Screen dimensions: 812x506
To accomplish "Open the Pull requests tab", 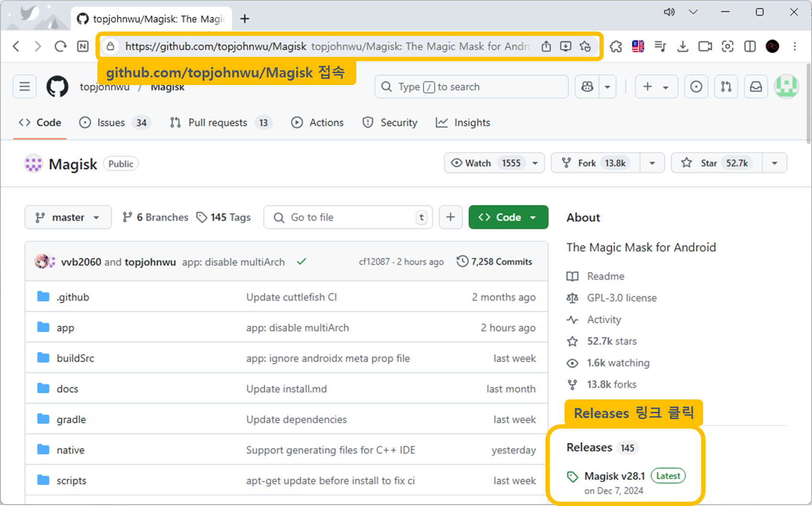I will pyautogui.click(x=217, y=123).
